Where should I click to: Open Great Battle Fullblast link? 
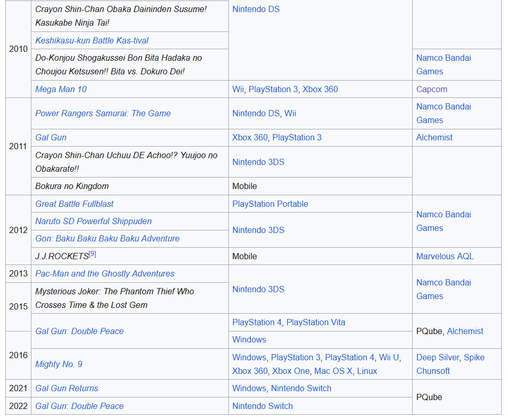pyautogui.click(x=74, y=204)
